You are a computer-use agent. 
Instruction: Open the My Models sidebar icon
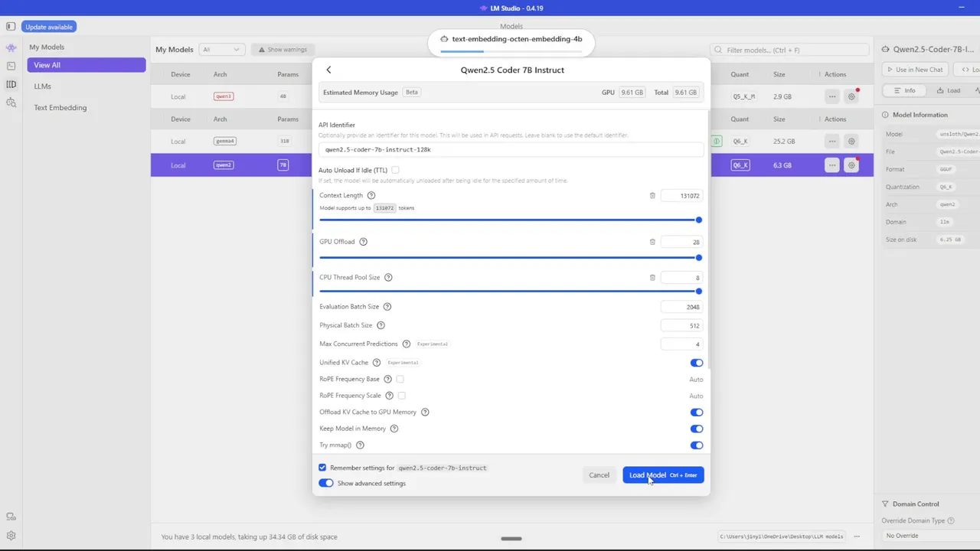[x=11, y=84]
